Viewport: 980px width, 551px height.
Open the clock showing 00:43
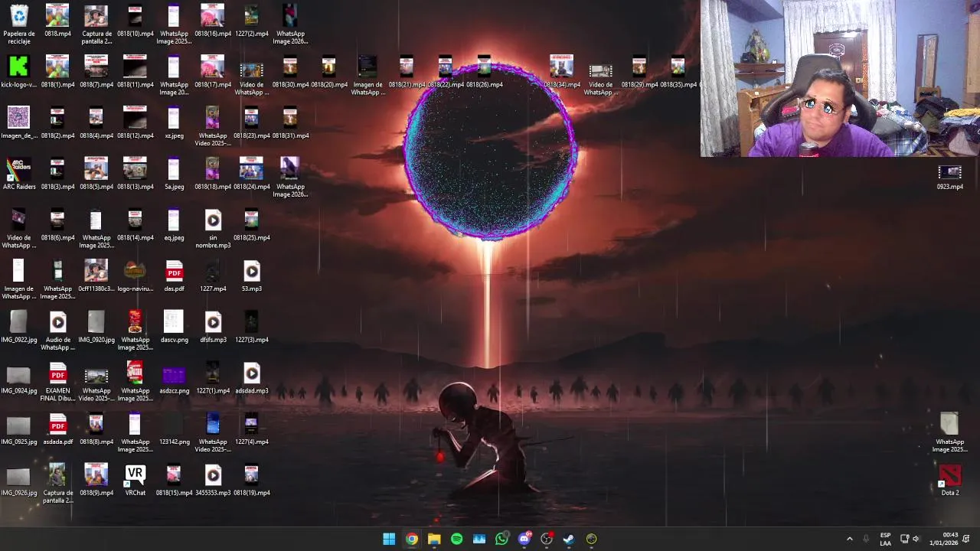point(943,539)
